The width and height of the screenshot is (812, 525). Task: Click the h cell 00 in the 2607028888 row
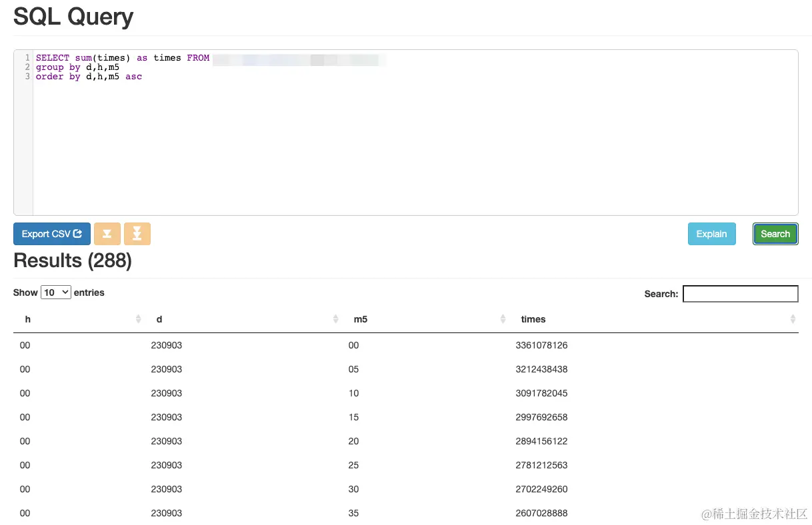coord(25,513)
